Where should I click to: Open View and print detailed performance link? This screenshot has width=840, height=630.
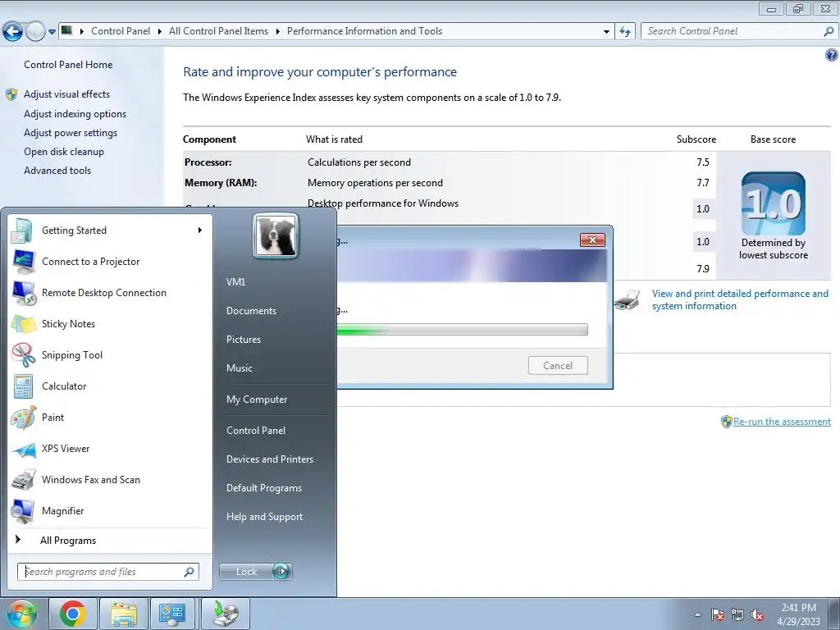click(x=740, y=299)
